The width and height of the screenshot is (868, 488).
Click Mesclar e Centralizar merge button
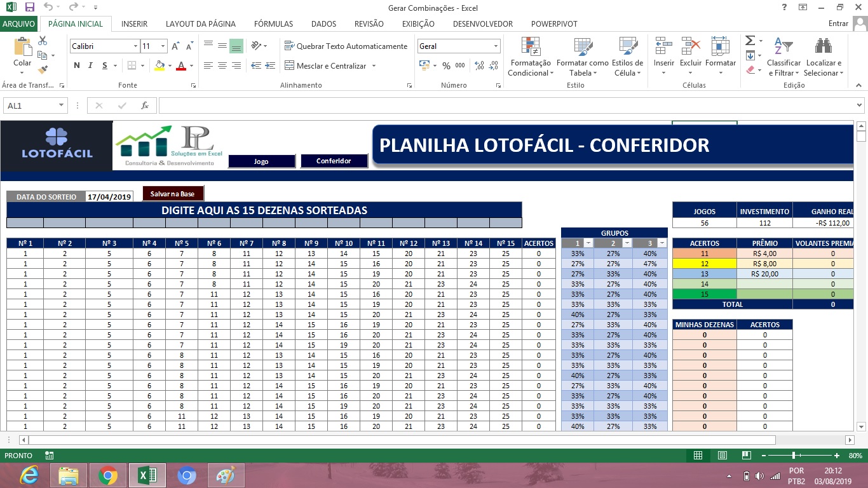pyautogui.click(x=326, y=66)
